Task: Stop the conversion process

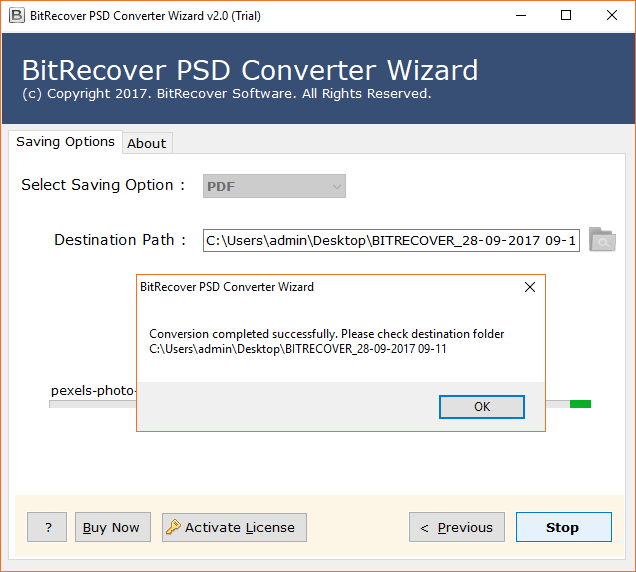Action: 564,527
